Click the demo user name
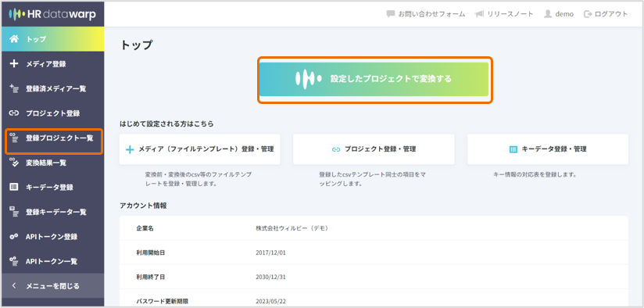The height and width of the screenshot is (308, 644). coord(564,14)
